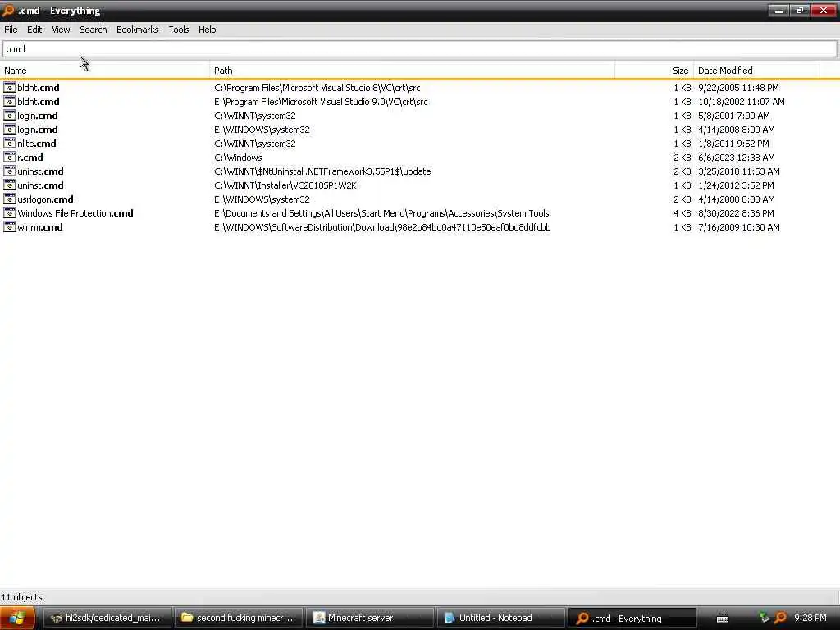Click date 1/24/2012 3:52 PM
Screen dimensions: 840x630
736,185
